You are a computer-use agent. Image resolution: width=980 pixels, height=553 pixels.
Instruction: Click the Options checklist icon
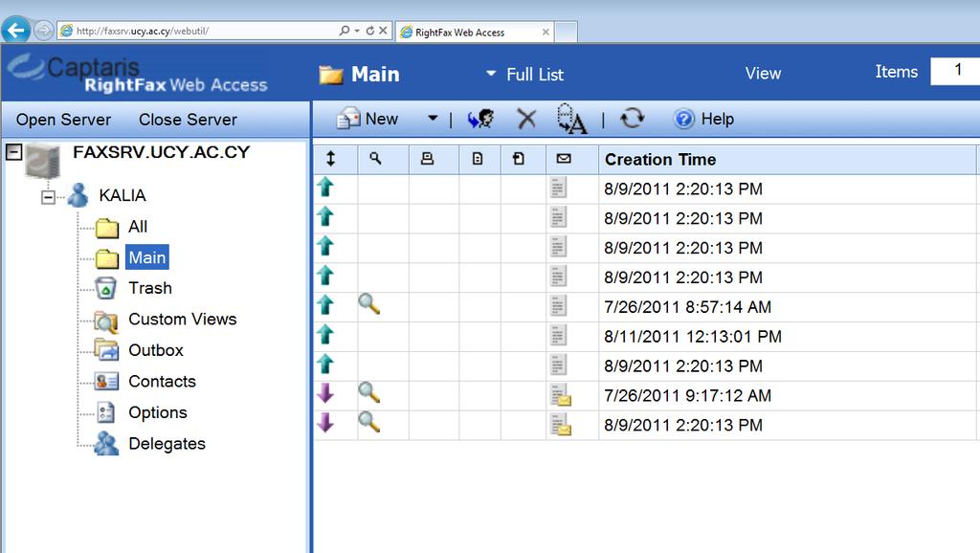click(x=105, y=412)
